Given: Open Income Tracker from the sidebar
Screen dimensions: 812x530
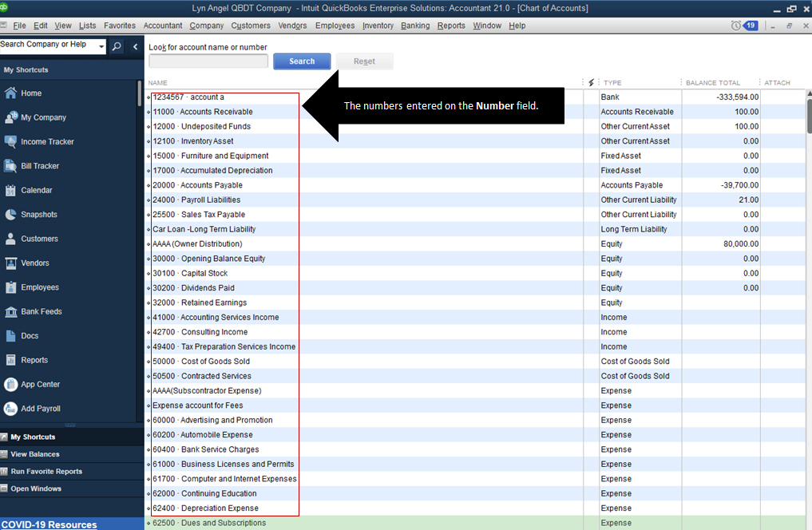Looking at the screenshot, I should (x=11, y=142).
